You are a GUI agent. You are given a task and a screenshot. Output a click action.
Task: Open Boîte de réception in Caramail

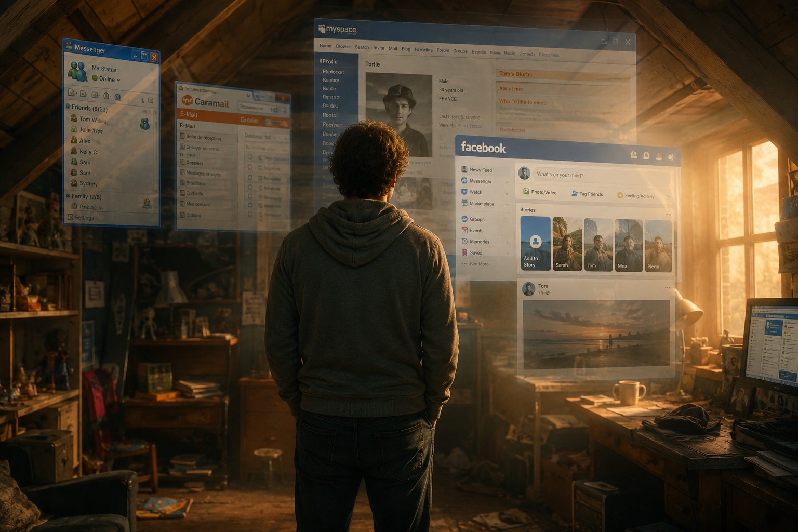click(204, 138)
